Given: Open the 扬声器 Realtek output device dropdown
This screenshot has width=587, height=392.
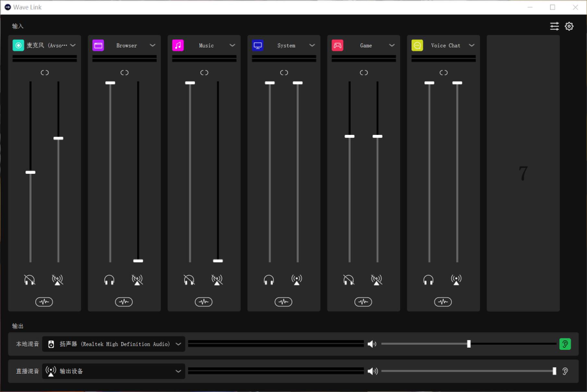Looking at the screenshot, I should [178, 344].
